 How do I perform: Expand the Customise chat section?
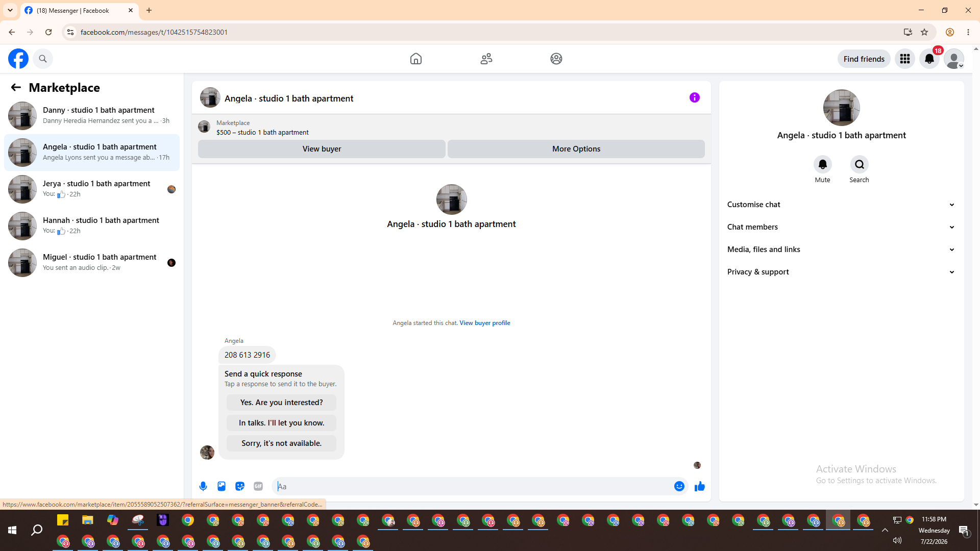coord(841,205)
